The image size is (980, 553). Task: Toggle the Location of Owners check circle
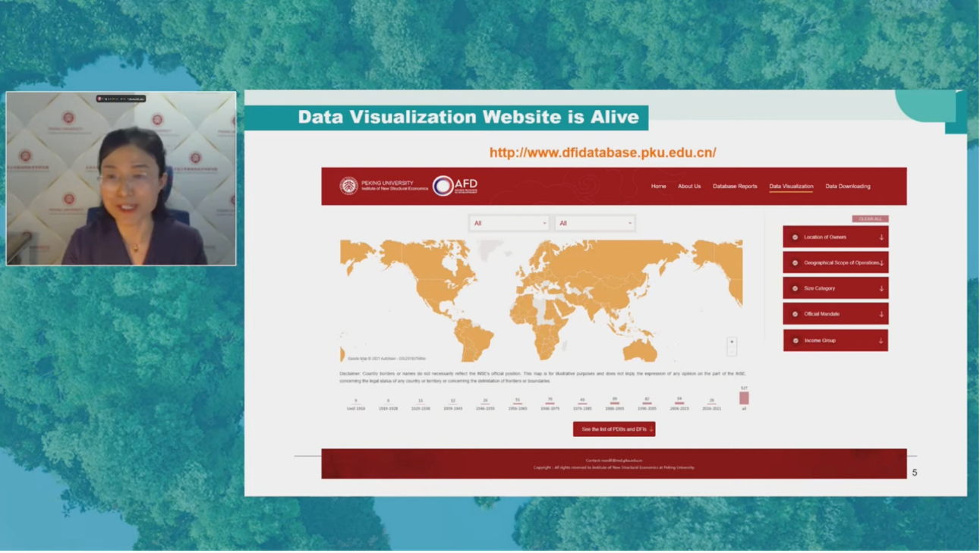pyautogui.click(x=795, y=237)
